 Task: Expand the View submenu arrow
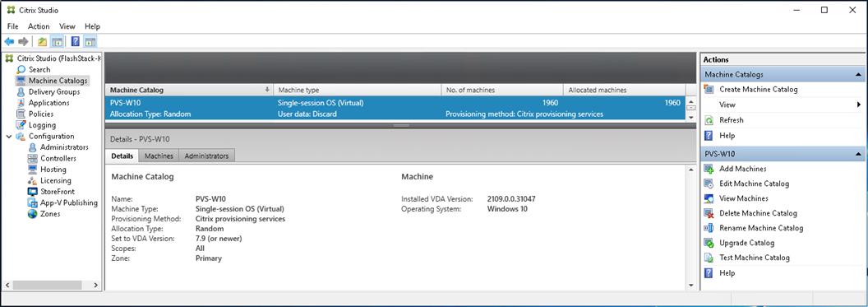[859, 105]
